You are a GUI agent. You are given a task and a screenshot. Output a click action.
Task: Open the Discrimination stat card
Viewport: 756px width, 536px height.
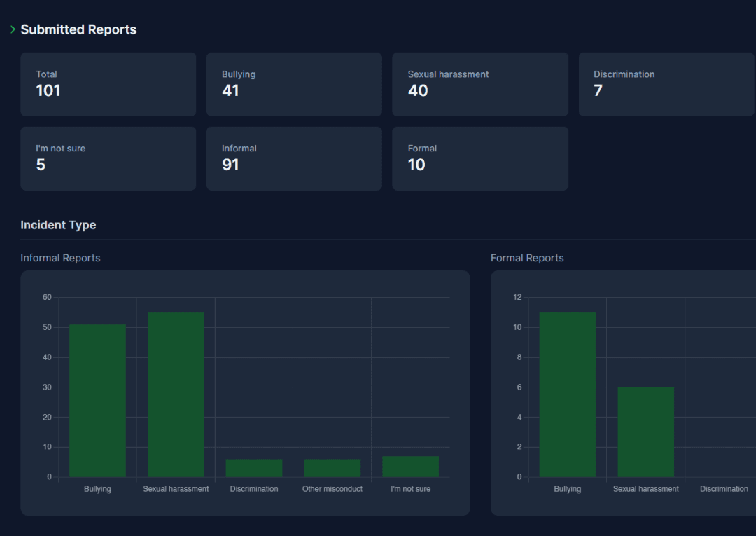click(x=666, y=84)
